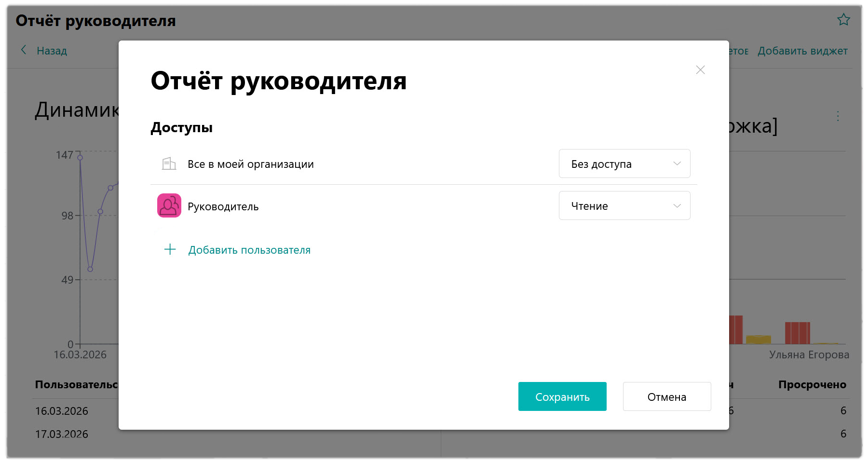This screenshot has width=868, height=463.
Task: Click the Просрочено column header
Action: point(812,385)
